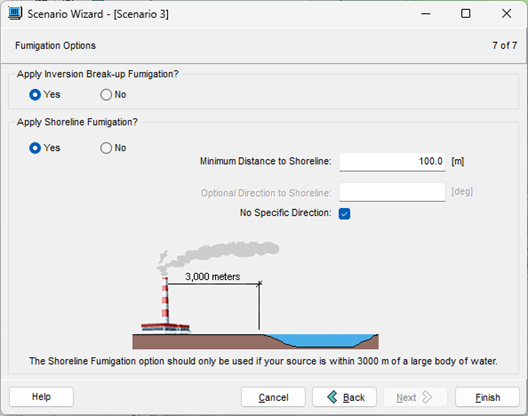
Task: Cancel the Scenario Wizard
Action: tap(273, 397)
